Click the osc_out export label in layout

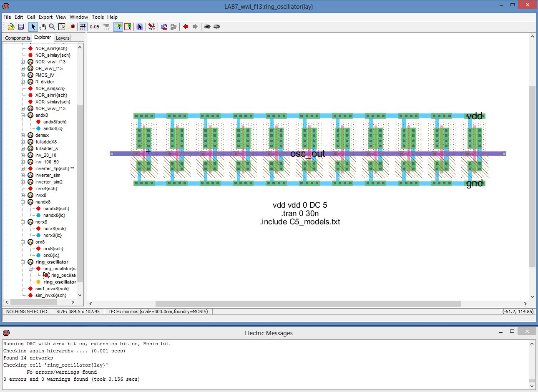click(x=307, y=154)
